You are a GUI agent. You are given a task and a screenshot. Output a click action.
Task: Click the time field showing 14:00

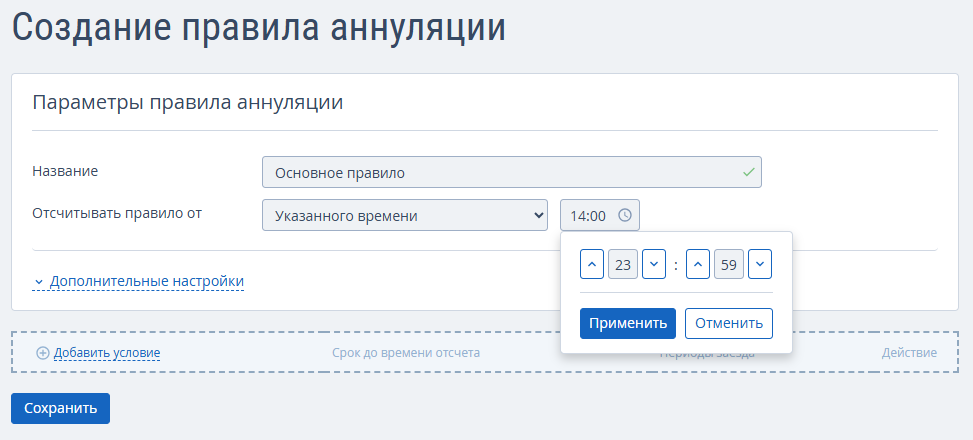coord(588,215)
